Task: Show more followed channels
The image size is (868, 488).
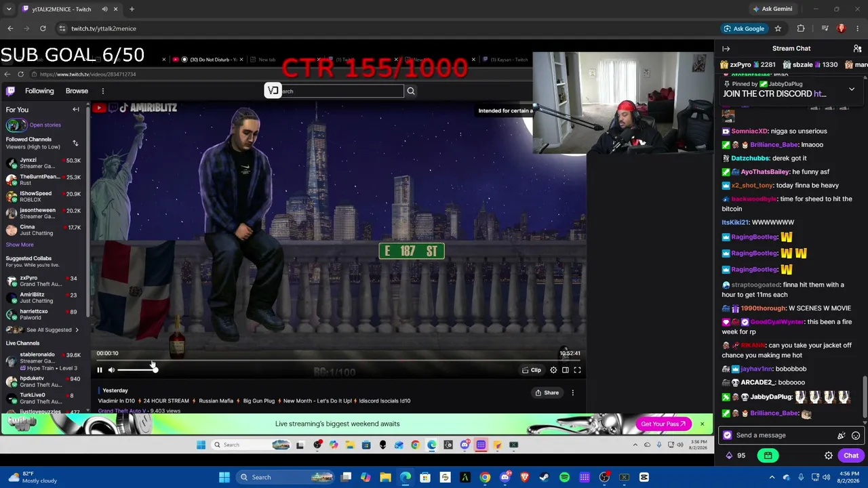Action: (20, 245)
